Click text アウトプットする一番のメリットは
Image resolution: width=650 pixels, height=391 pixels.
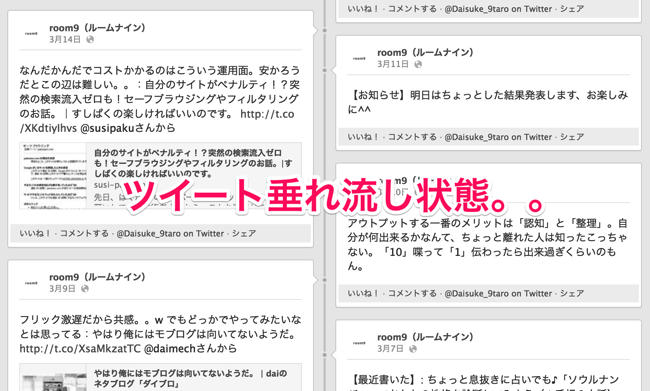(x=487, y=245)
